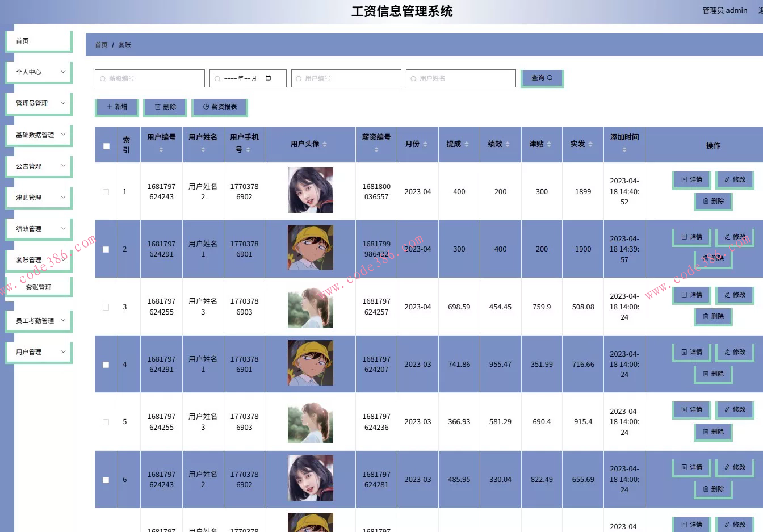The height and width of the screenshot is (532, 763).
Task: Toggle the select-all checkbox in table header
Action: coord(106,146)
